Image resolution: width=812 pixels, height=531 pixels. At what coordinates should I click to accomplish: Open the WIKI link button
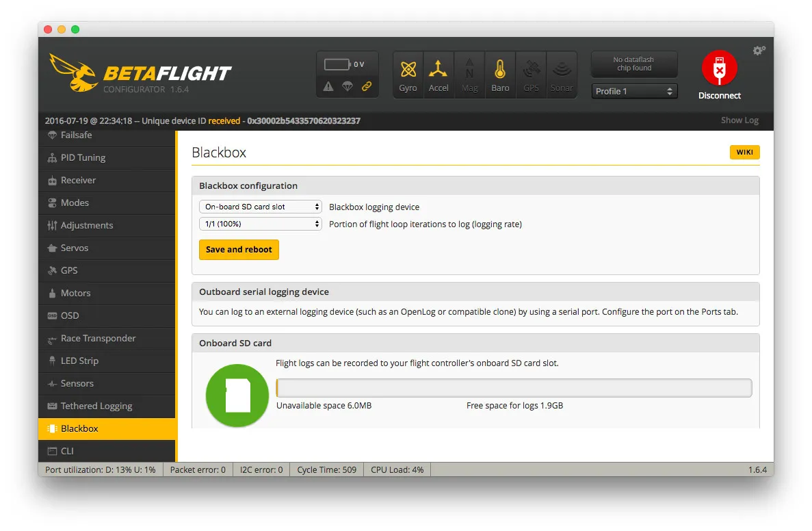pyautogui.click(x=744, y=153)
